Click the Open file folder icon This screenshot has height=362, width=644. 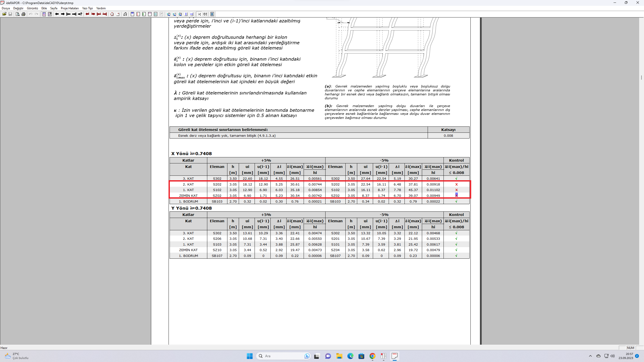[4, 14]
